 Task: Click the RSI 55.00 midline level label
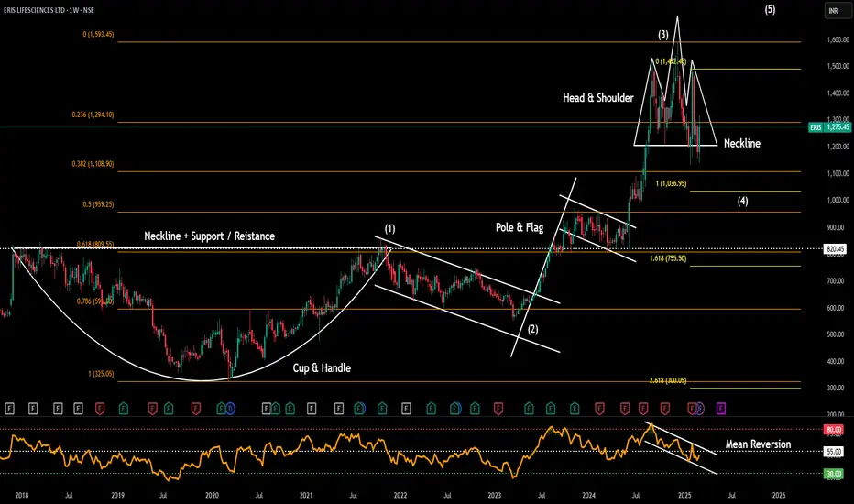(x=834, y=451)
